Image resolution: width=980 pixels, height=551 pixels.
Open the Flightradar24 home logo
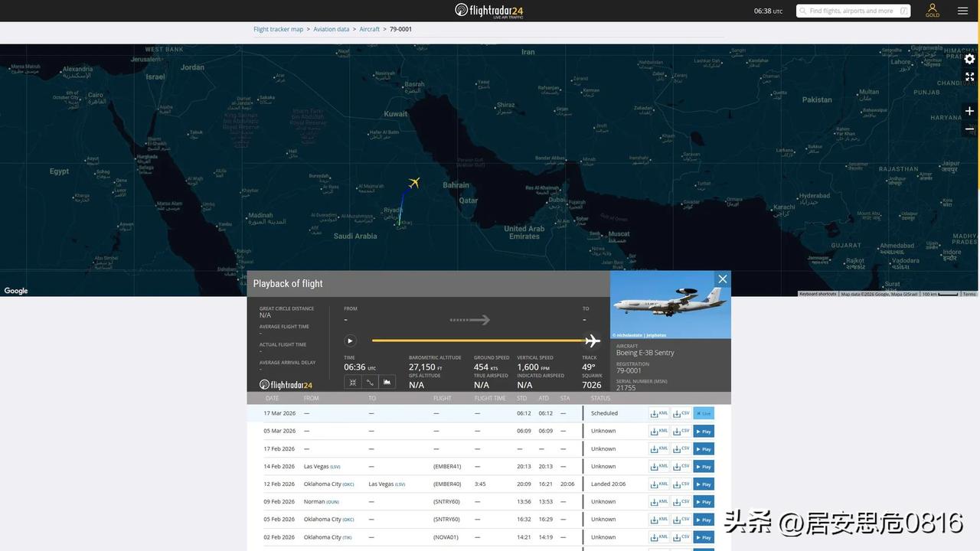point(489,11)
